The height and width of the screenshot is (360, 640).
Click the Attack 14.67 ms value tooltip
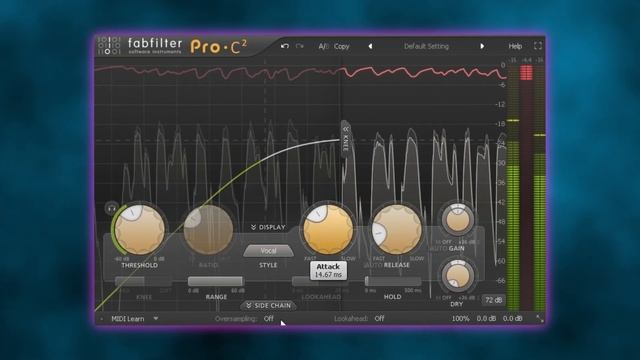pos(328,271)
